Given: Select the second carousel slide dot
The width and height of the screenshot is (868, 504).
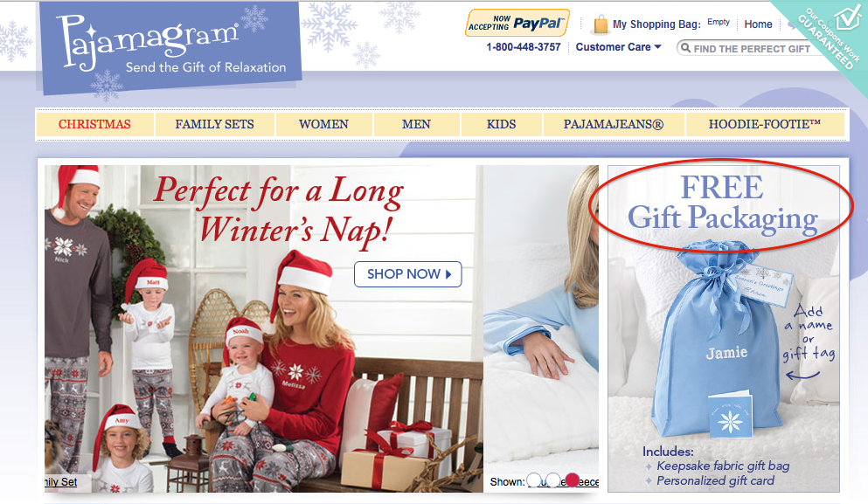Looking at the screenshot, I should click(x=553, y=480).
